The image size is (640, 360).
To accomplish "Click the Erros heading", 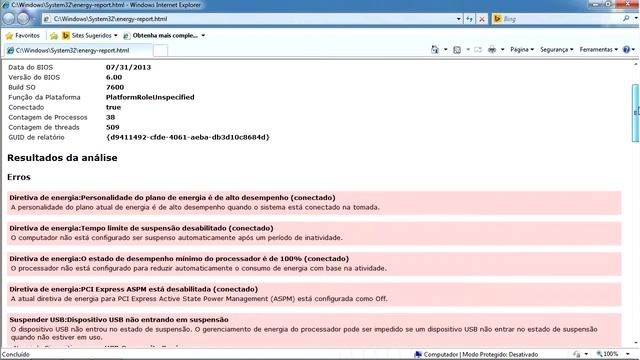I will [19, 177].
